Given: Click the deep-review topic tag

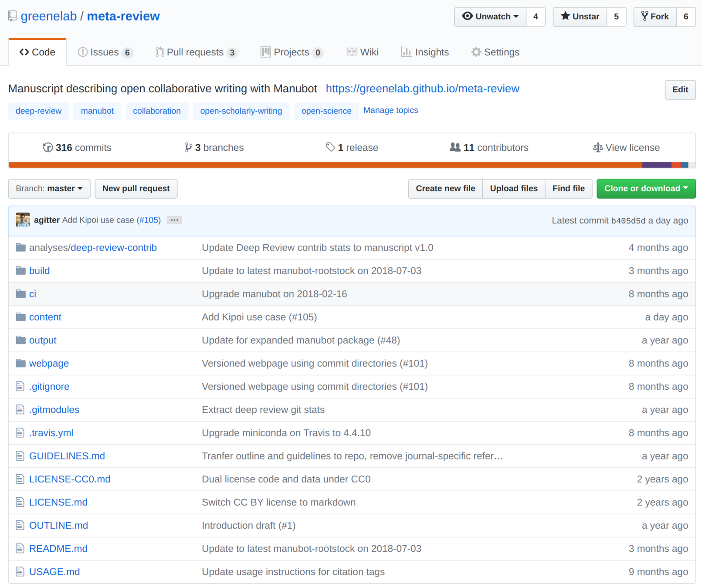Looking at the screenshot, I should click(x=39, y=111).
